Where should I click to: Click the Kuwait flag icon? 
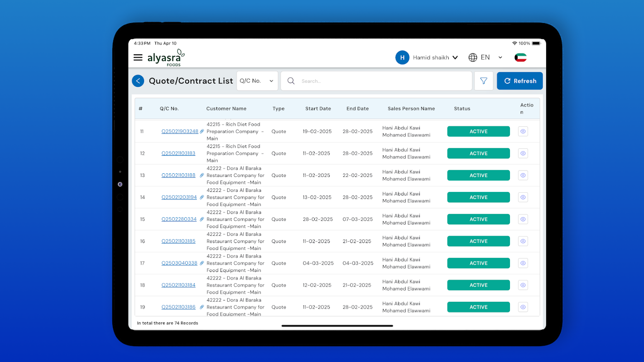point(521,57)
